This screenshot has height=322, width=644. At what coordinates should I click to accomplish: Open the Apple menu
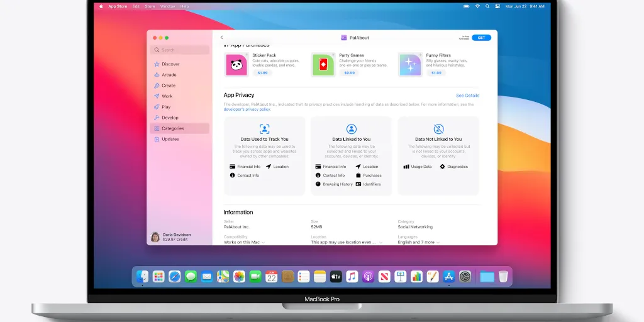point(101,6)
